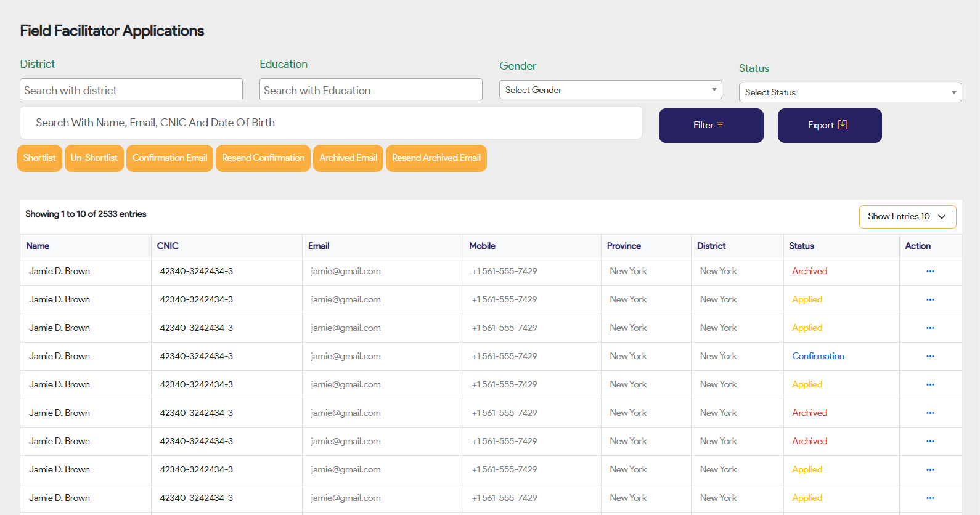Click the Export button
The height and width of the screenshot is (515, 980).
pos(829,126)
